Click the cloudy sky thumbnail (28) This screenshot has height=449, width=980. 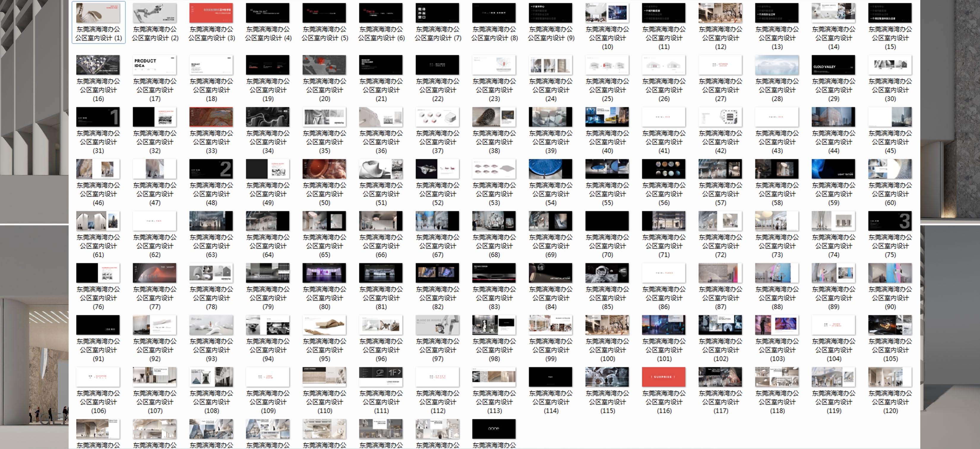[777, 65]
